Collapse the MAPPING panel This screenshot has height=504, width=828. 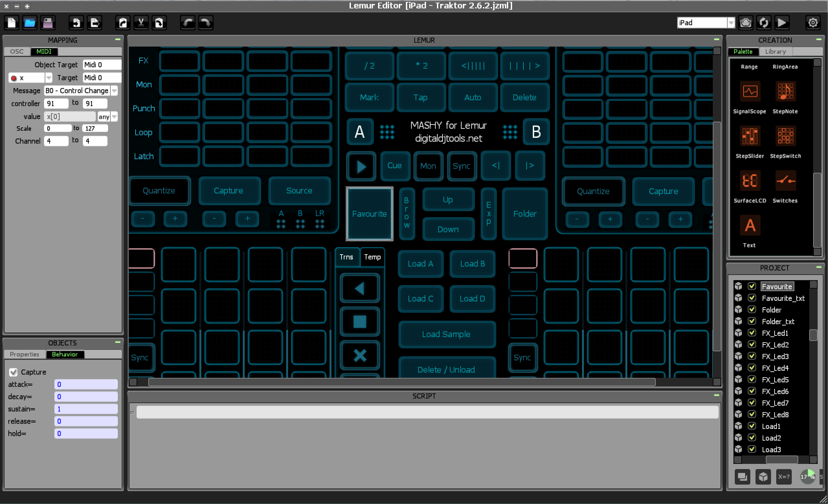[x=117, y=39]
